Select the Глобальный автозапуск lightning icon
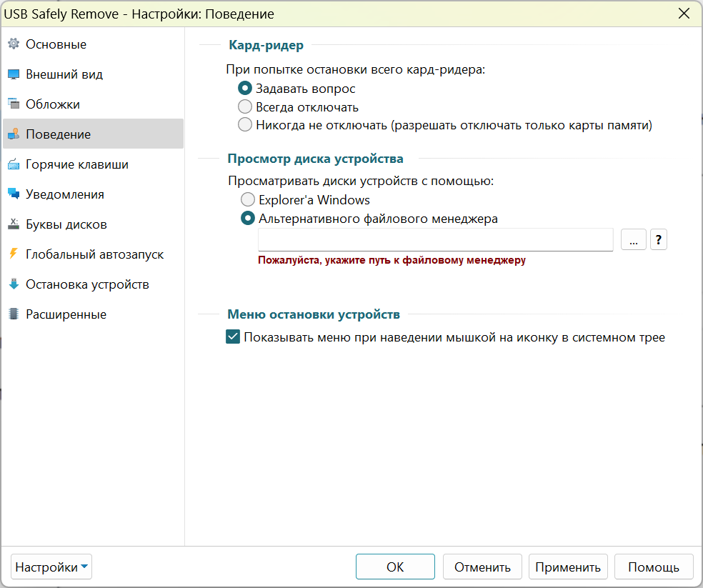 (x=14, y=254)
